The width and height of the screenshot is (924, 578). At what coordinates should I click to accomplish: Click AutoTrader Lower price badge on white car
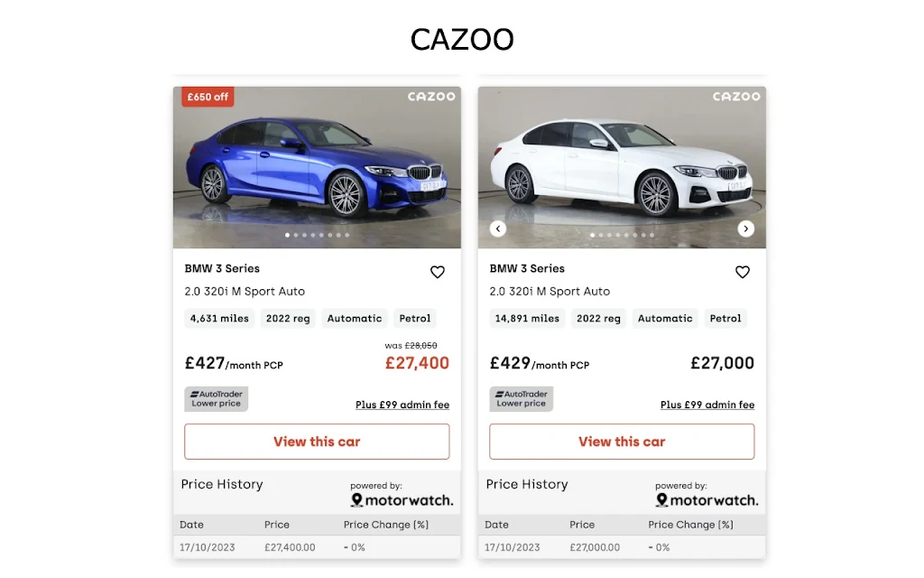point(521,398)
